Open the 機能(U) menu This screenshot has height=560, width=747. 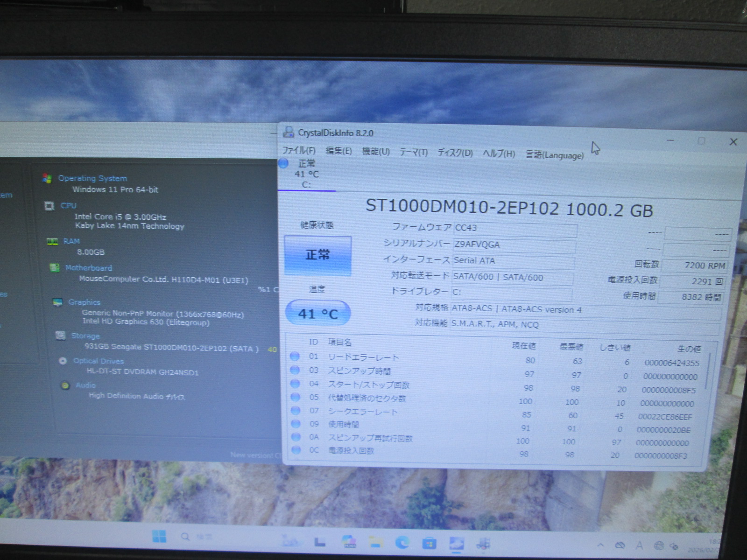[376, 151]
